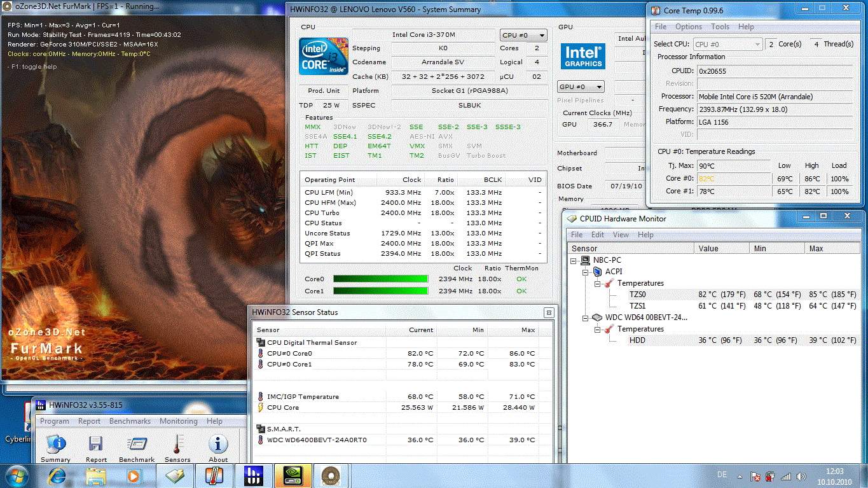868x488 pixels.
Task: Activate the green NVIDIA taskbar button
Action: click(x=293, y=475)
